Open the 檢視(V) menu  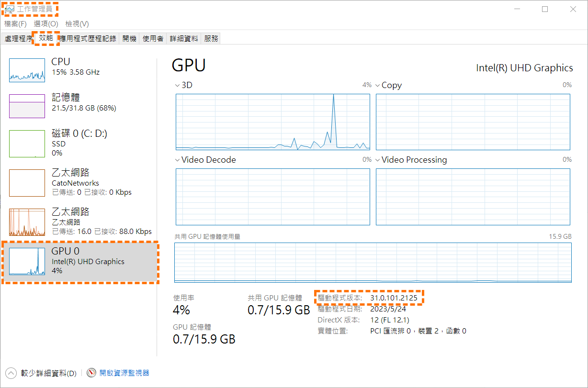point(77,24)
